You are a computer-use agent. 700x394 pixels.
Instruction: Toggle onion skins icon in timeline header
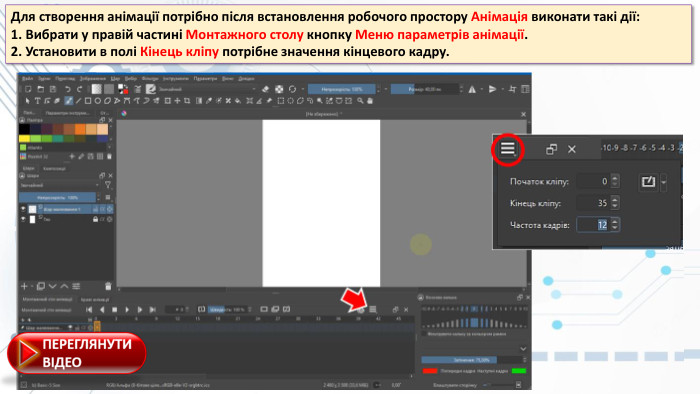(x=361, y=310)
